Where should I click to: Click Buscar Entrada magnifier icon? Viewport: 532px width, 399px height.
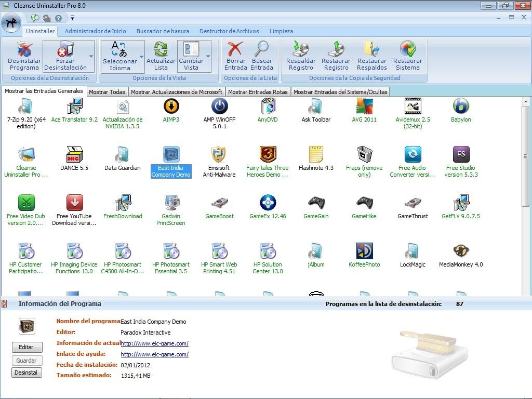coord(262,49)
